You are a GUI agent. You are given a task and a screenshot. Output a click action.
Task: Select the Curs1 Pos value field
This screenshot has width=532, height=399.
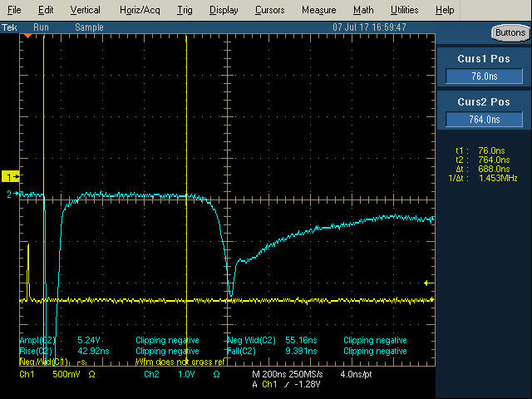(484, 76)
